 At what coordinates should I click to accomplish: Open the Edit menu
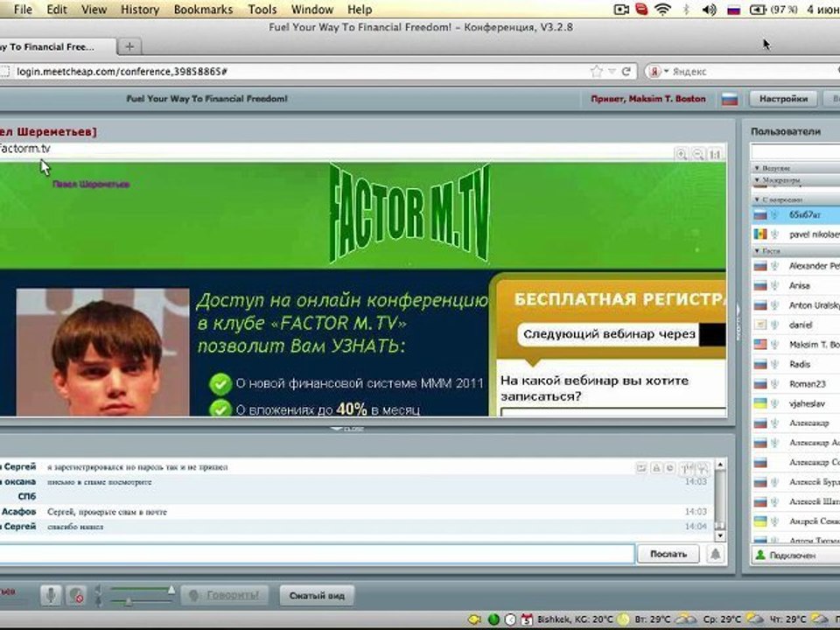point(57,9)
